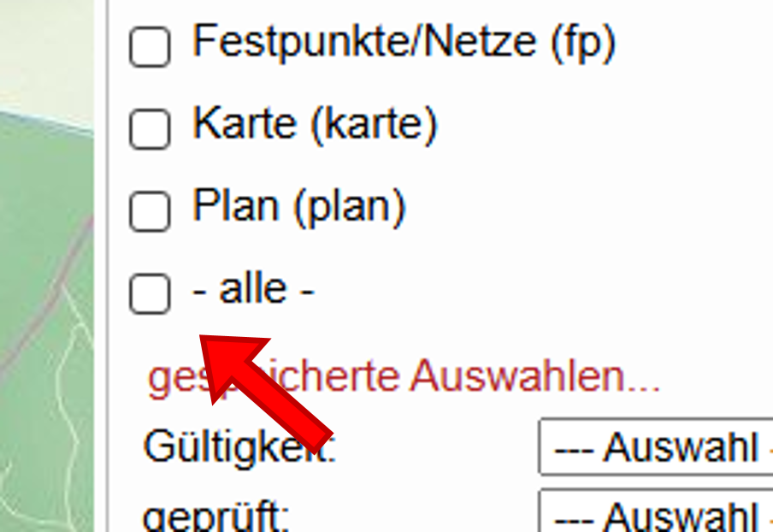Image resolution: width=773 pixels, height=532 pixels.
Task: Click the 'Gültigkeit:' field label
Action: (239, 446)
